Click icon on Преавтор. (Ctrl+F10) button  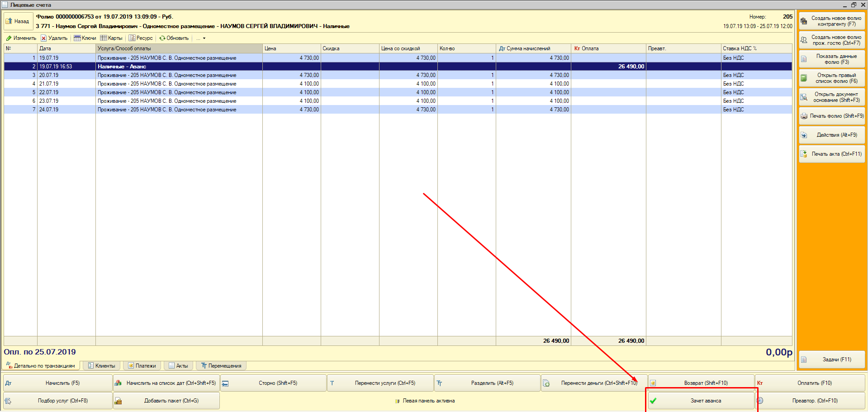tap(760, 401)
